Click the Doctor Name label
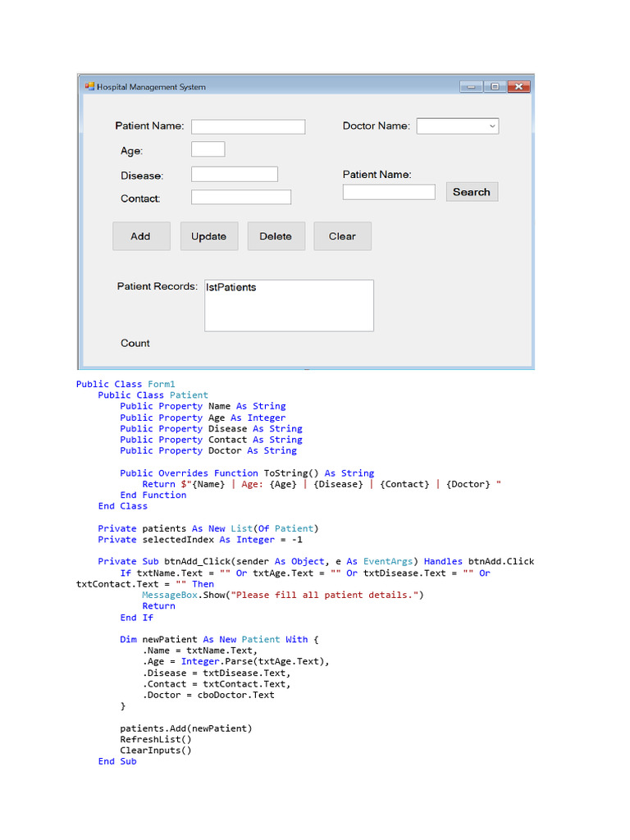630x840 pixels. [x=376, y=126]
